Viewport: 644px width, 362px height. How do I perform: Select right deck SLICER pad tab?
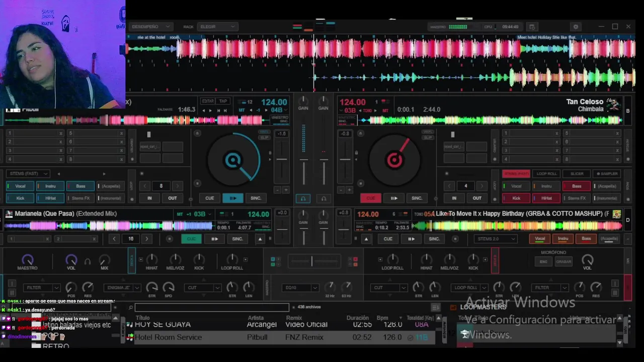(x=577, y=173)
